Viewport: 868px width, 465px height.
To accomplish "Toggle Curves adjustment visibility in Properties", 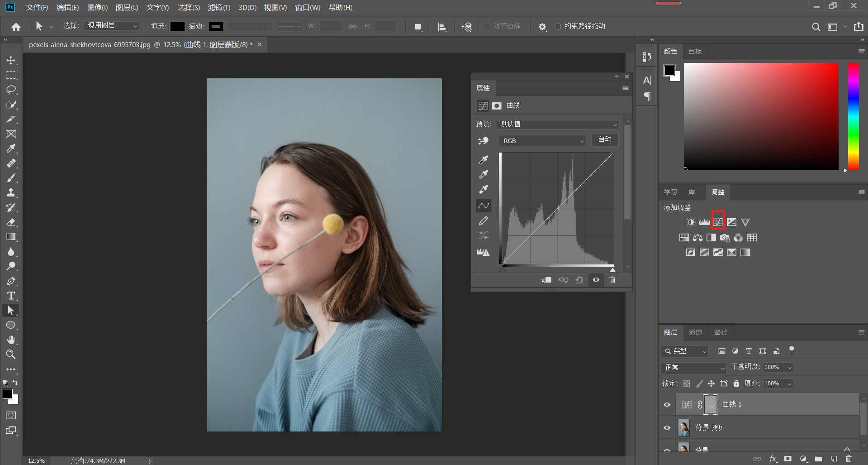I will point(596,280).
